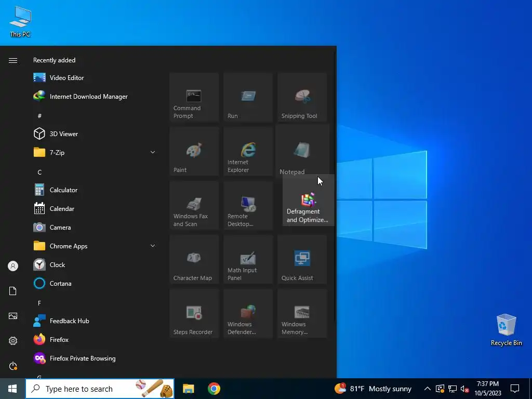Click the letter C section header

pyautogui.click(x=39, y=172)
